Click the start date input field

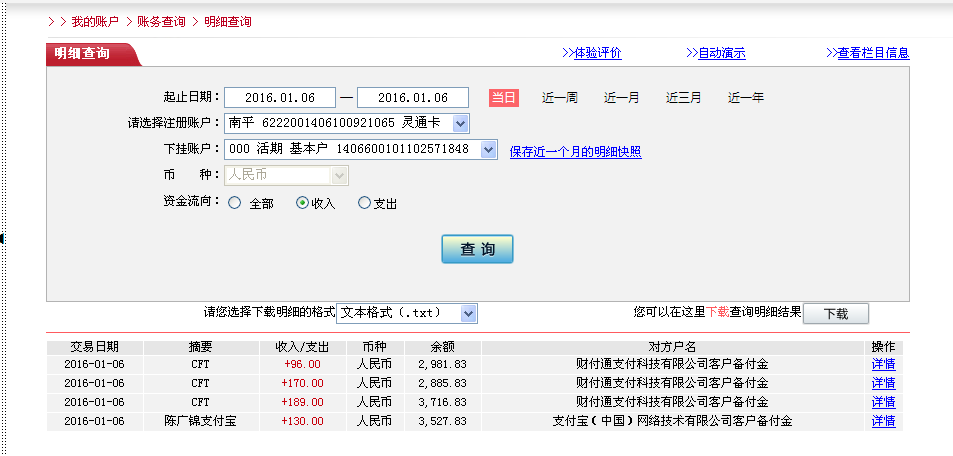click(x=279, y=98)
